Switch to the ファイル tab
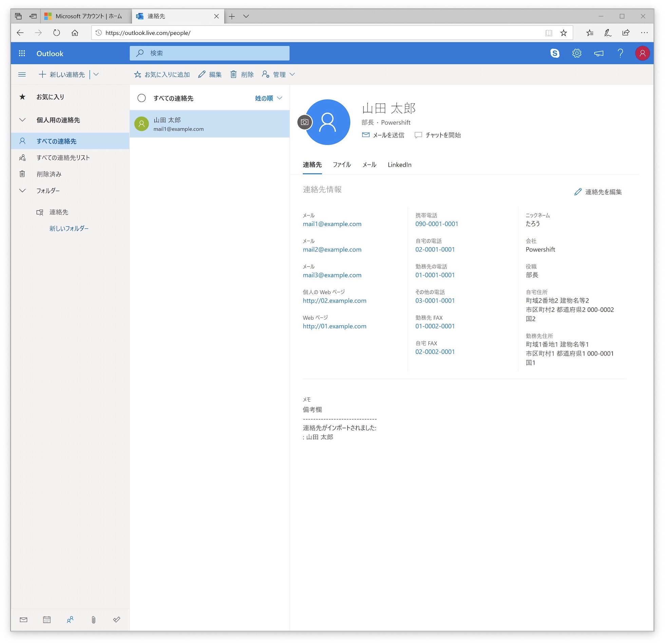This screenshot has height=644, width=665. click(x=342, y=165)
